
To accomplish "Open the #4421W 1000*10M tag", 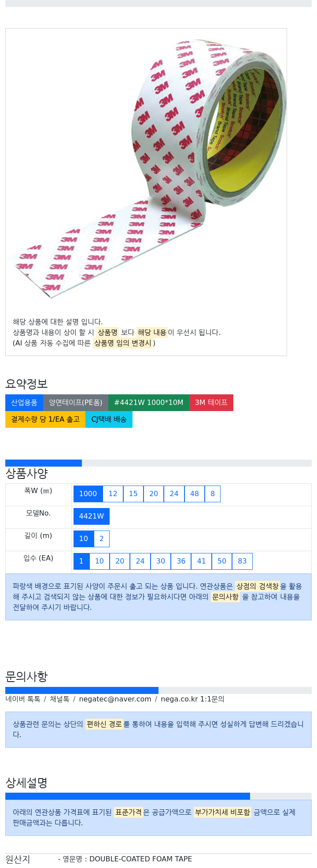I will [149, 403].
